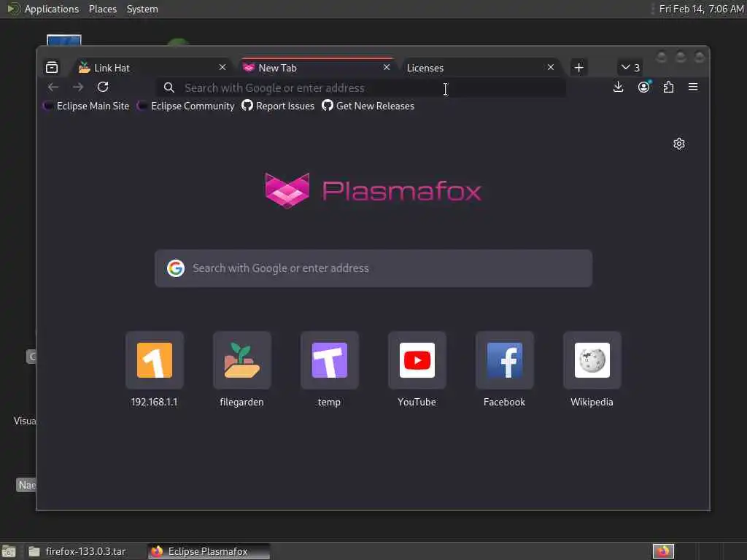Reload the current page
This screenshot has width=747, height=560.
(x=103, y=87)
